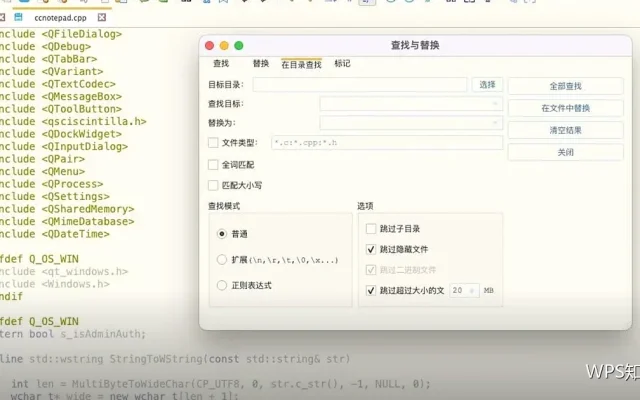Click the file type filter field *.c:*.cpp:*.h
The width and height of the screenshot is (640, 400).
[387, 142]
